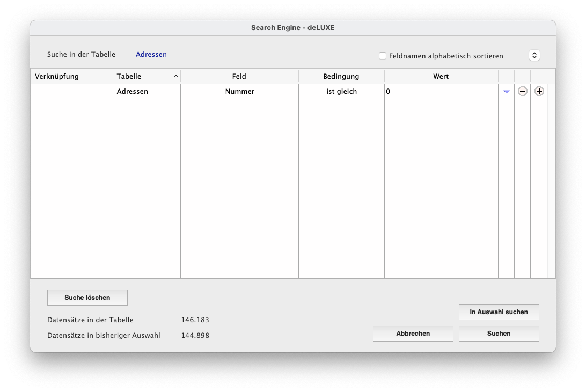Add a search row with plus icon
Viewport: 586px width, 392px height.
[539, 91]
